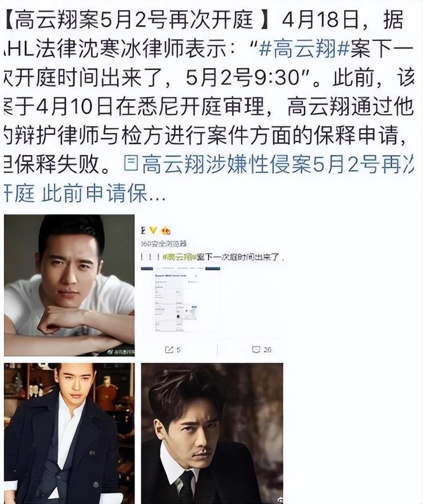Click the #高云翔# hashtag inside the embedded screenshot
423x504 pixels.
180,257
